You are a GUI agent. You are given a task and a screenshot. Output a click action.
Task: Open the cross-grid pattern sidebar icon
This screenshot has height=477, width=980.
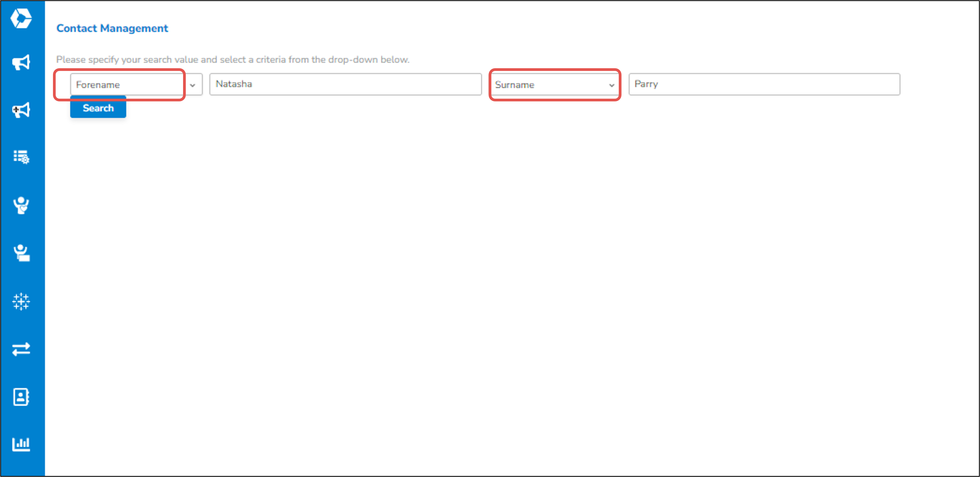click(21, 301)
